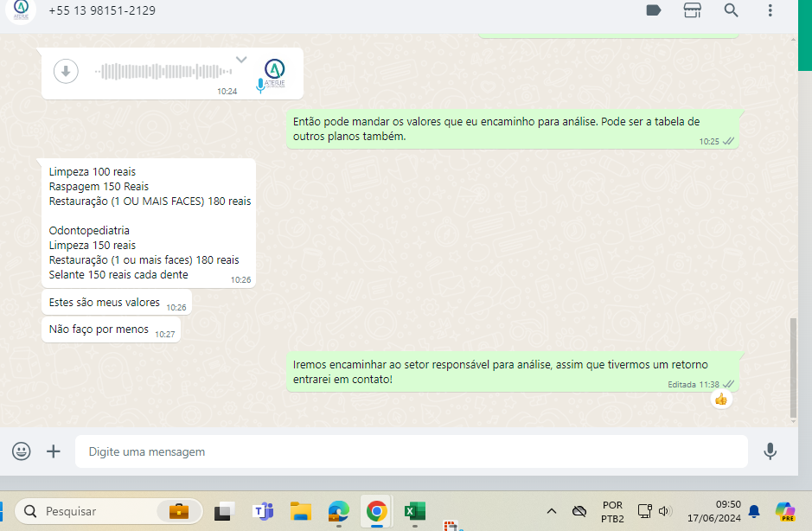The width and height of the screenshot is (812, 531).
Task: Search within this conversation
Action: tap(731, 10)
